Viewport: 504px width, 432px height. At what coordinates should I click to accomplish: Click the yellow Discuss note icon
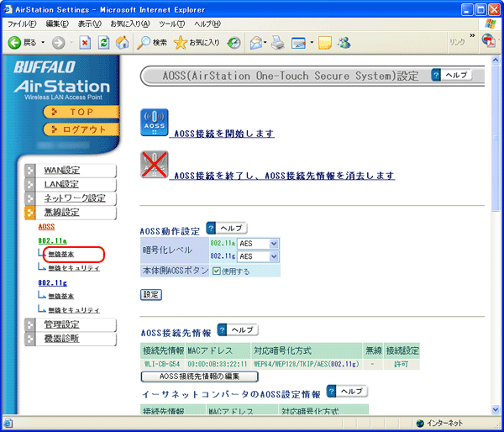pyautogui.click(x=325, y=43)
